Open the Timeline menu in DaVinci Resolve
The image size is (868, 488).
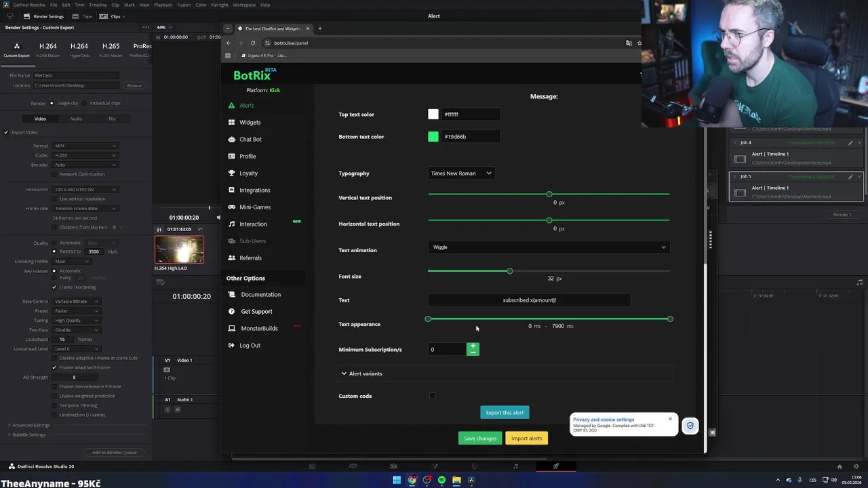98,5
